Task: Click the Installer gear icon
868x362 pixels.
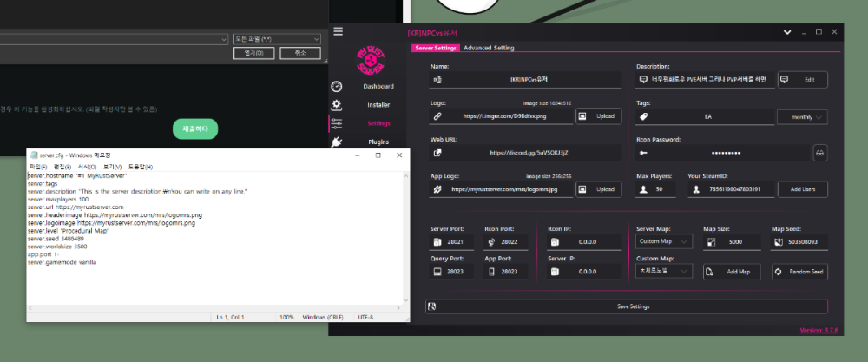Action: (x=337, y=105)
